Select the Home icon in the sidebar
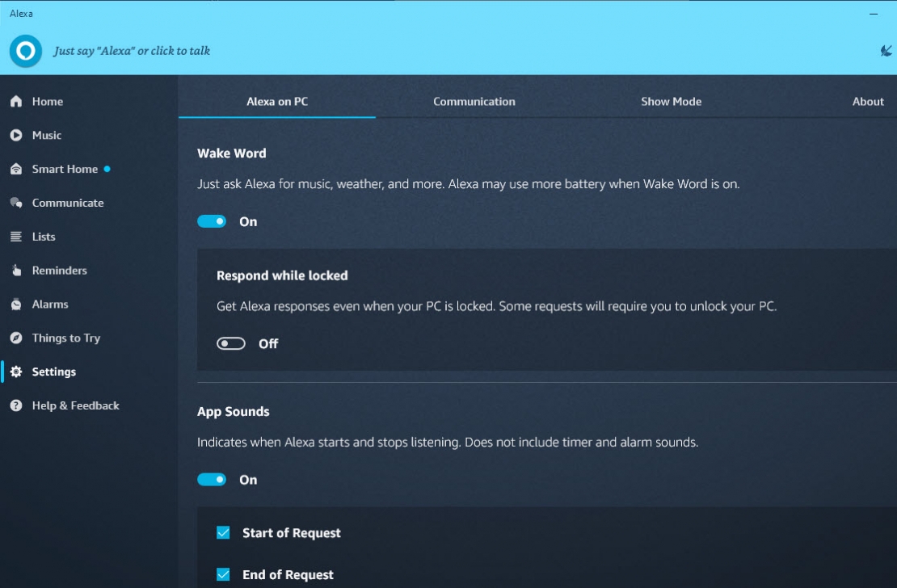 coord(14,101)
